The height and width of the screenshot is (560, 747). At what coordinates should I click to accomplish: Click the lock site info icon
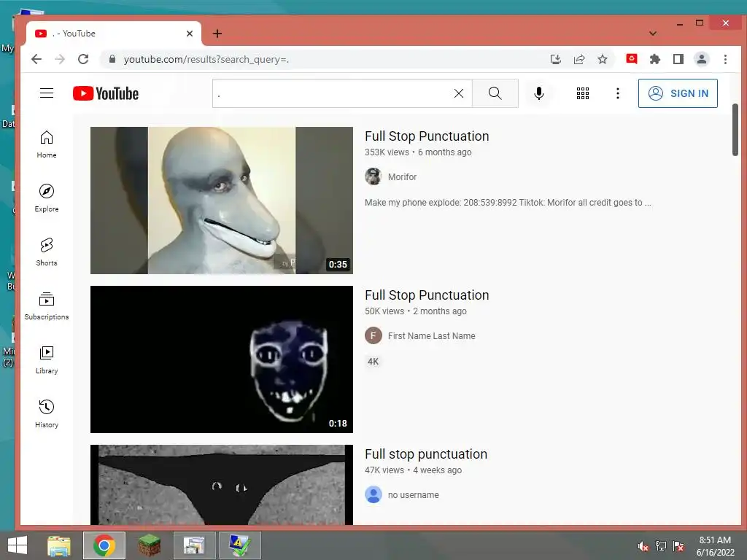point(112,59)
